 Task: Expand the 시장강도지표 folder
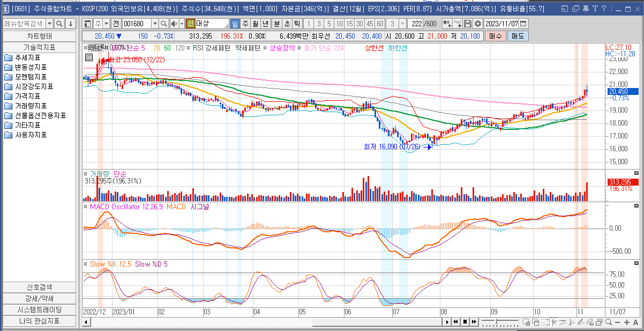click(29, 87)
